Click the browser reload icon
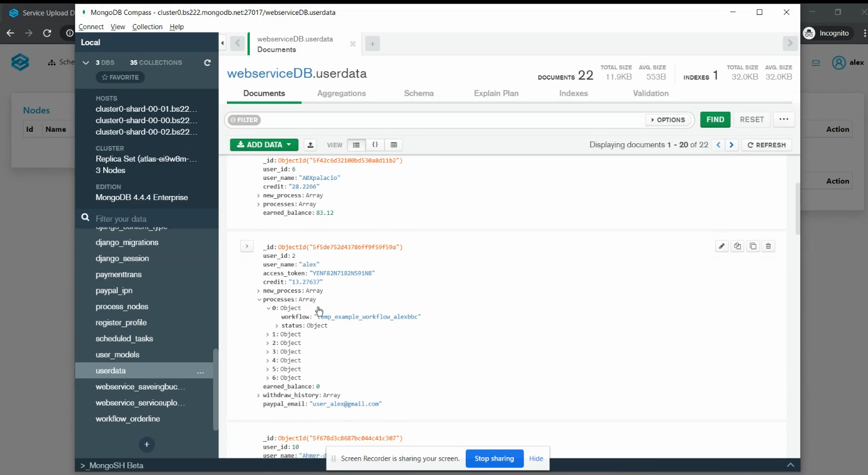 (x=47, y=33)
